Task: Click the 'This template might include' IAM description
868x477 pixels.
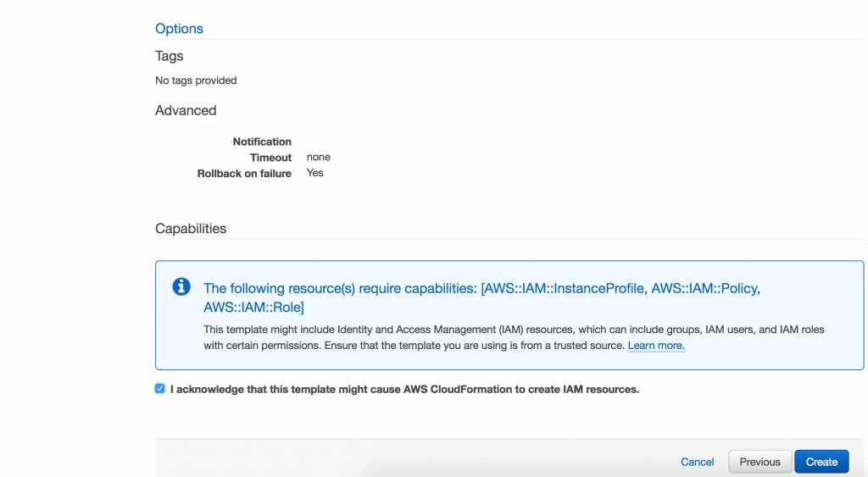Action: click(x=514, y=337)
